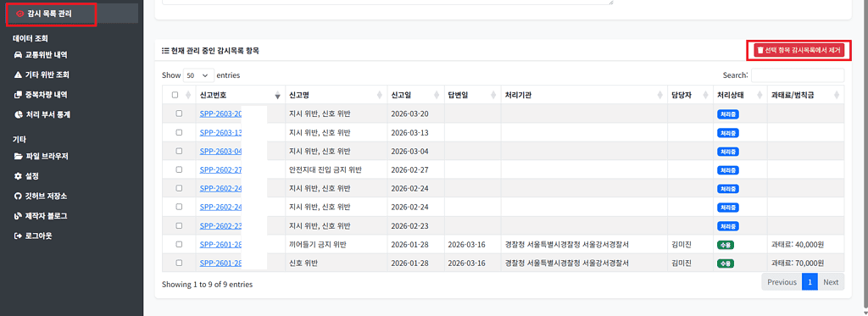Go to Previous page of entries
This screenshot has height=316, width=868.
tap(782, 282)
